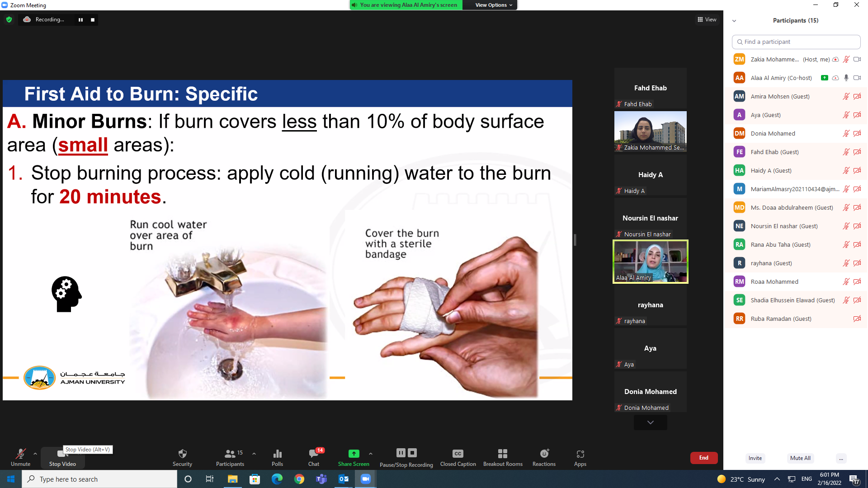The height and width of the screenshot is (488, 868).
Task: Click the encryption shield icon at top-left
Action: pos(9,19)
